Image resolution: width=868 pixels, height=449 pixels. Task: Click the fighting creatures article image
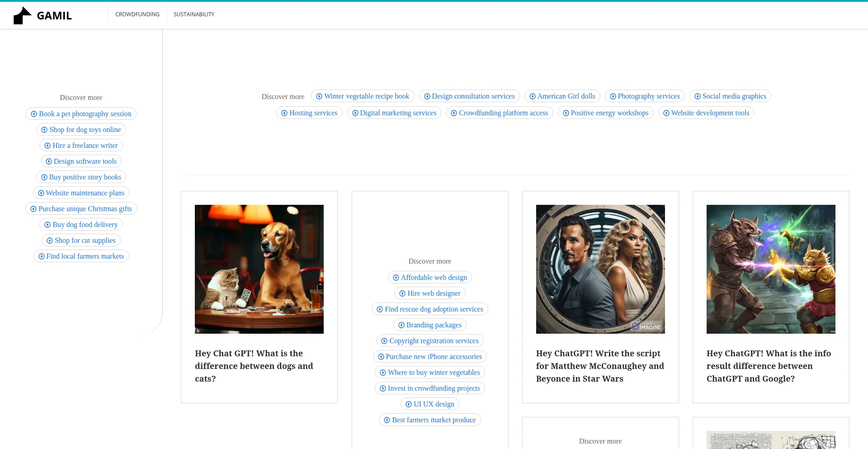tap(771, 269)
